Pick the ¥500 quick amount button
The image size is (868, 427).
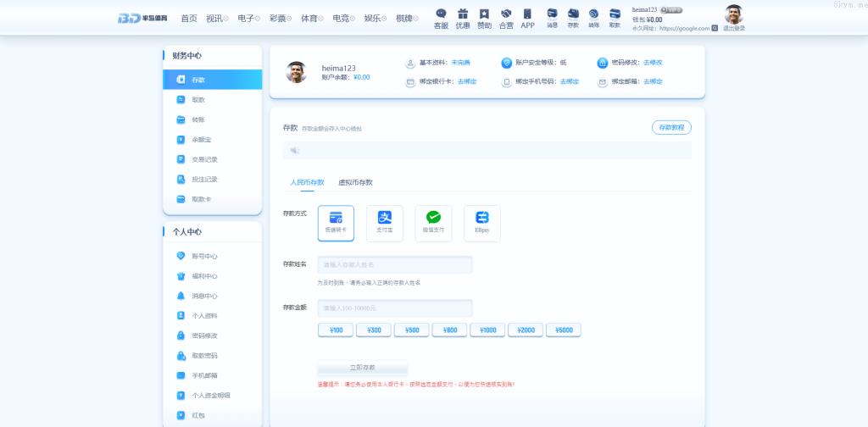pos(411,330)
